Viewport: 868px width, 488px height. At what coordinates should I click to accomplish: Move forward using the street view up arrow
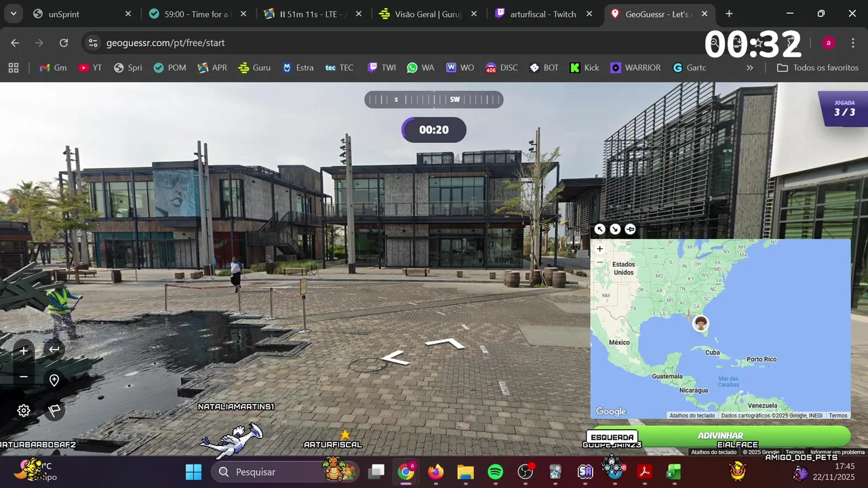445,344
